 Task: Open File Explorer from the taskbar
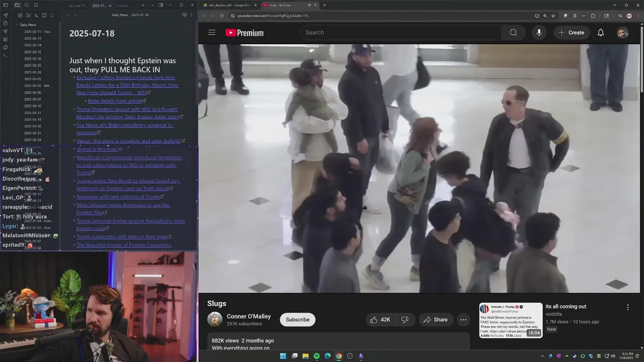point(305,356)
